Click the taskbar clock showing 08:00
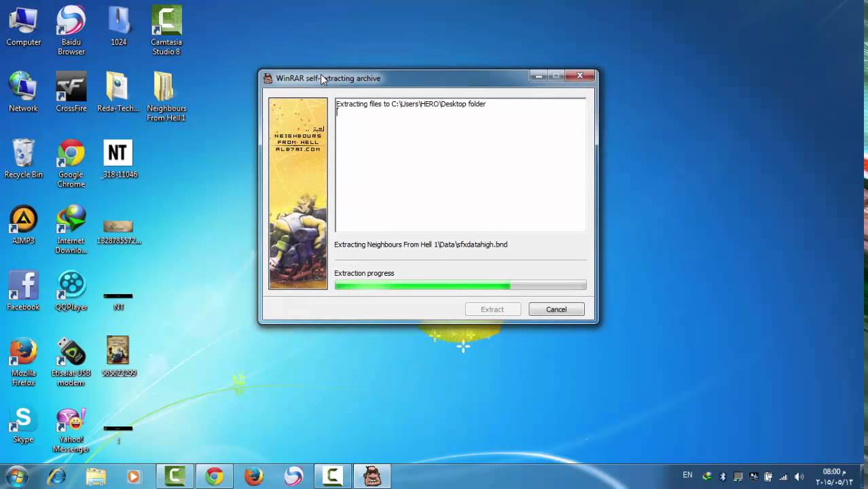Image resolution: width=868 pixels, height=489 pixels. (x=833, y=477)
